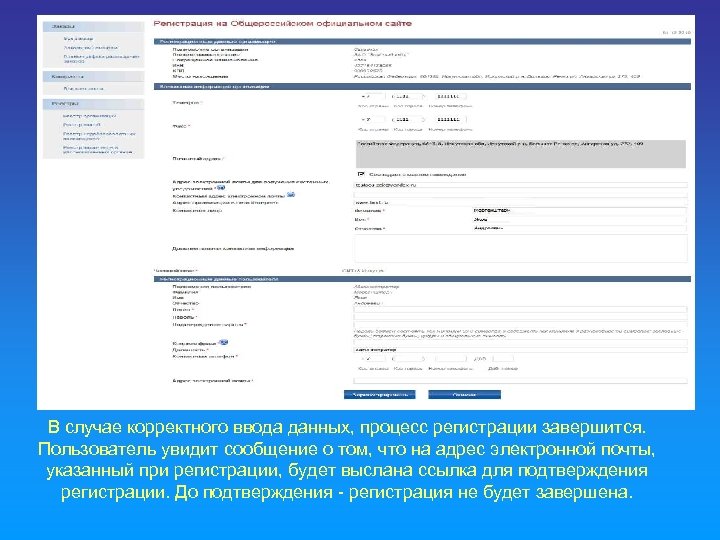Click help icon beside contact email label
The image size is (720, 540).
pyautogui.click(x=291, y=195)
